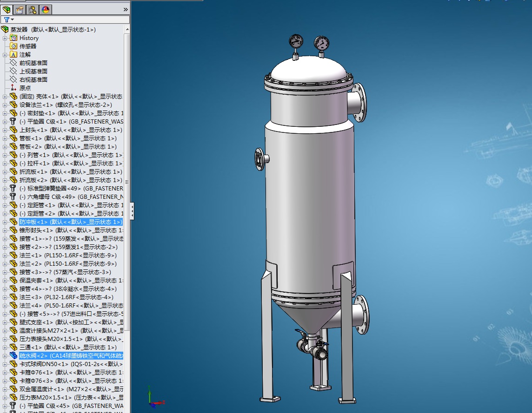Expand the 注解 annotations folder
The image size is (532, 413).
pyautogui.click(x=5, y=55)
